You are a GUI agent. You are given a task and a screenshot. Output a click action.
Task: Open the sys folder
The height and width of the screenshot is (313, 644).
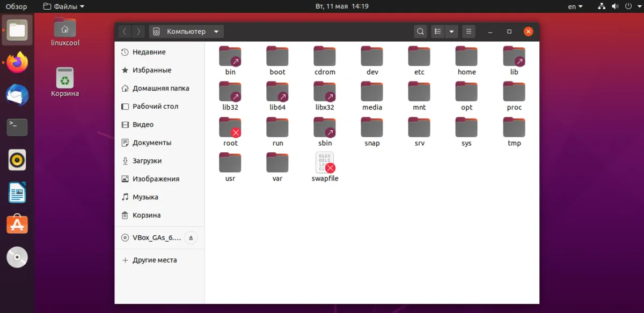466,132
